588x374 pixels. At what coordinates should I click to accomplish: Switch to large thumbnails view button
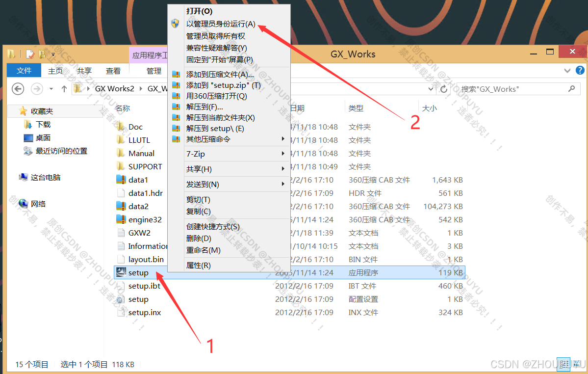[578, 364]
